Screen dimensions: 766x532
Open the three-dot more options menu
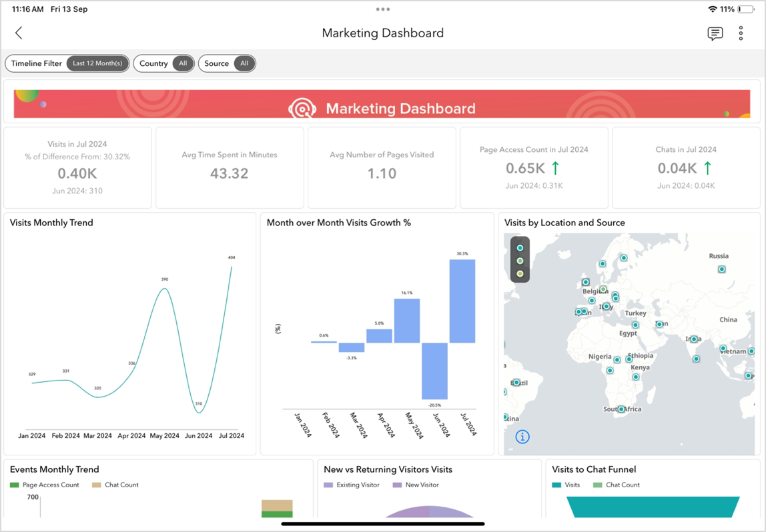741,33
